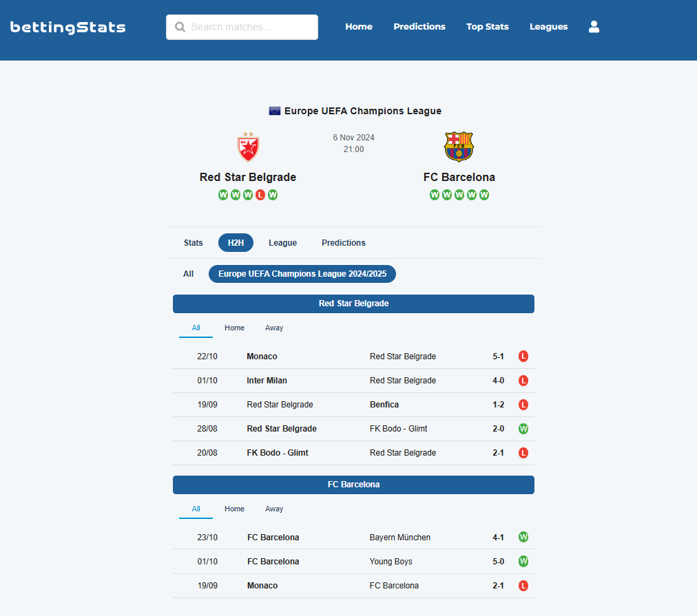
Task: Click the 6 Nov 2024 match date
Action: coord(354,138)
